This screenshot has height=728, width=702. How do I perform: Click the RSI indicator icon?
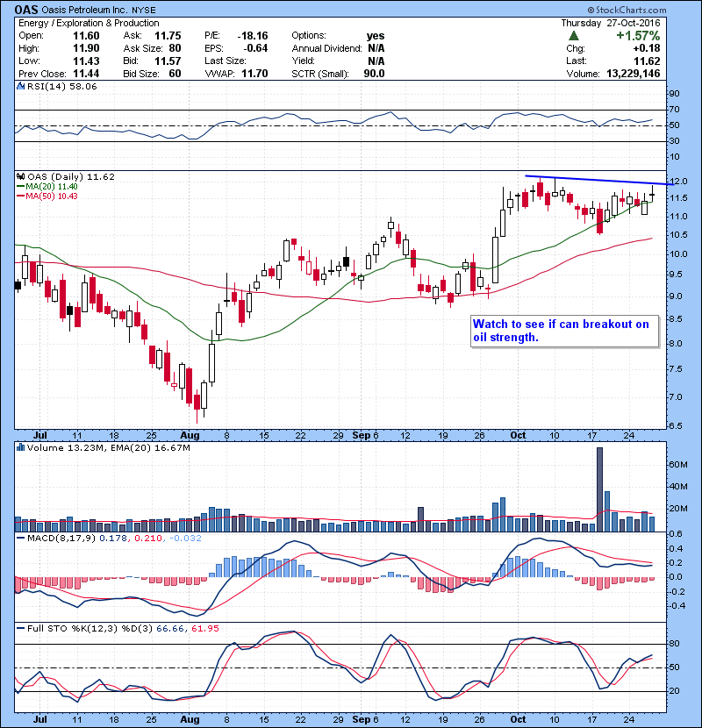tap(20, 86)
